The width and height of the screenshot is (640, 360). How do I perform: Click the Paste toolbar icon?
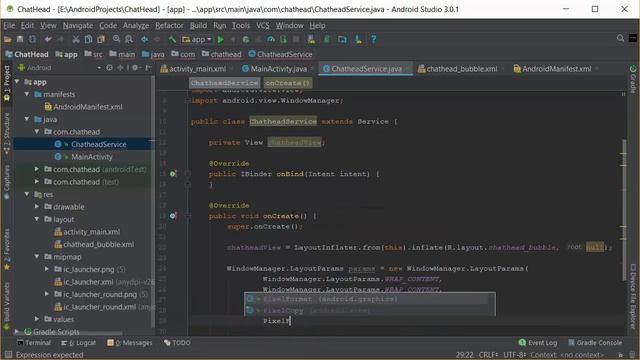click(101, 40)
